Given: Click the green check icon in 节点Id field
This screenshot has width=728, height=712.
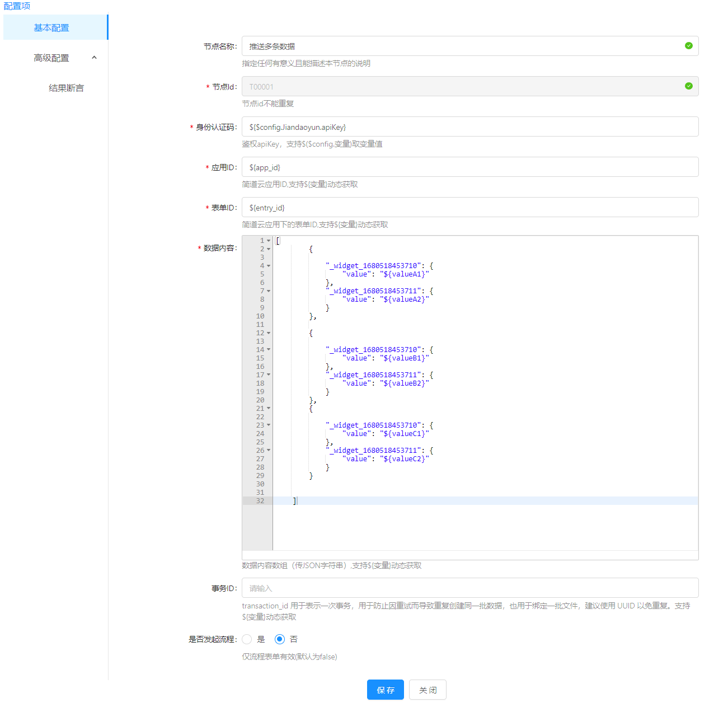Looking at the screenshot, I should (688, 86).
